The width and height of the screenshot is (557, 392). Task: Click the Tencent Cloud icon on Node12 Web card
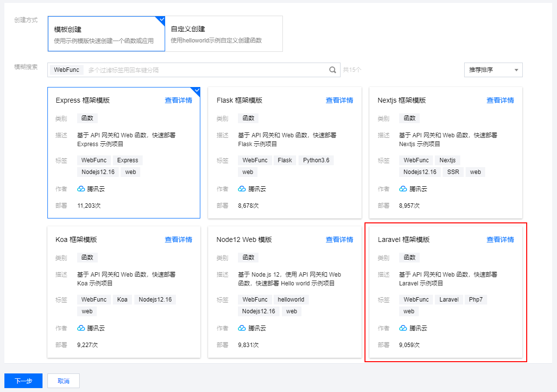241,328
